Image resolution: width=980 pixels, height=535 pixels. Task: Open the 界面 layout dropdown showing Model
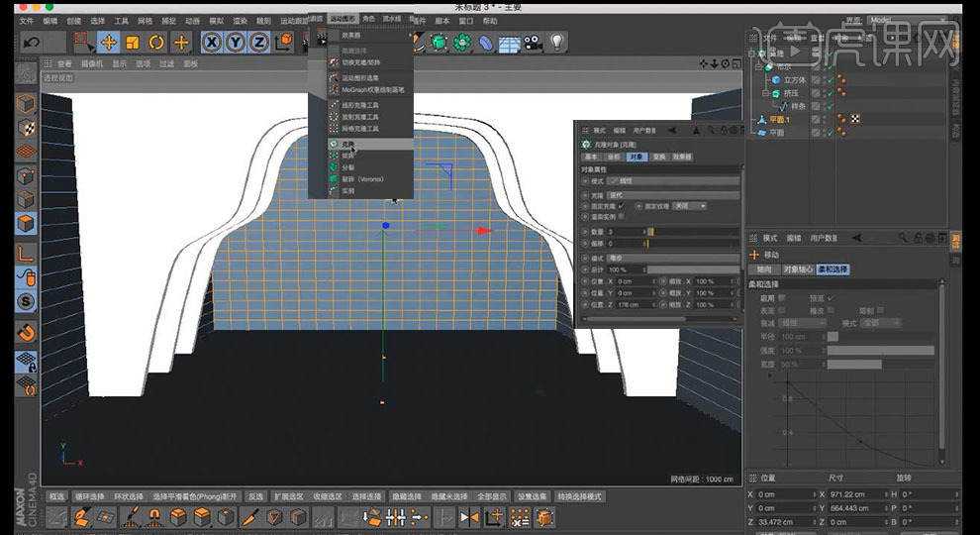tap(907, 20)
